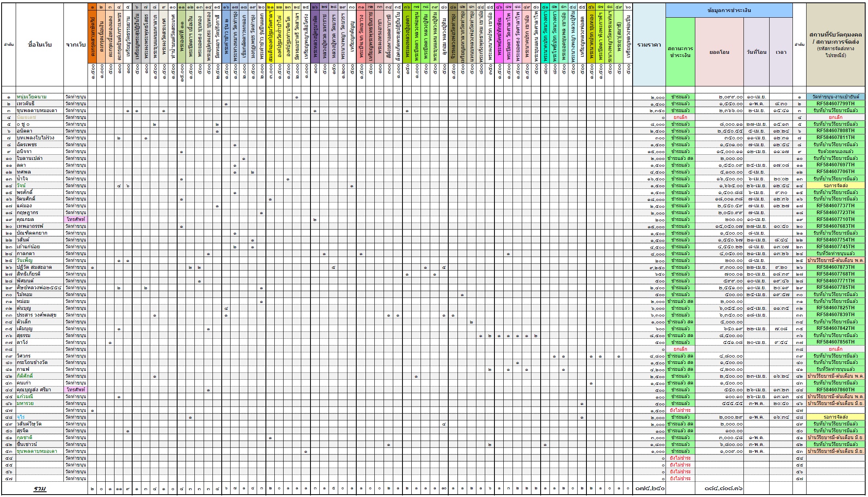Click the ชื่อในเว็บ column header
868x497 pixels.
(40, 45)
